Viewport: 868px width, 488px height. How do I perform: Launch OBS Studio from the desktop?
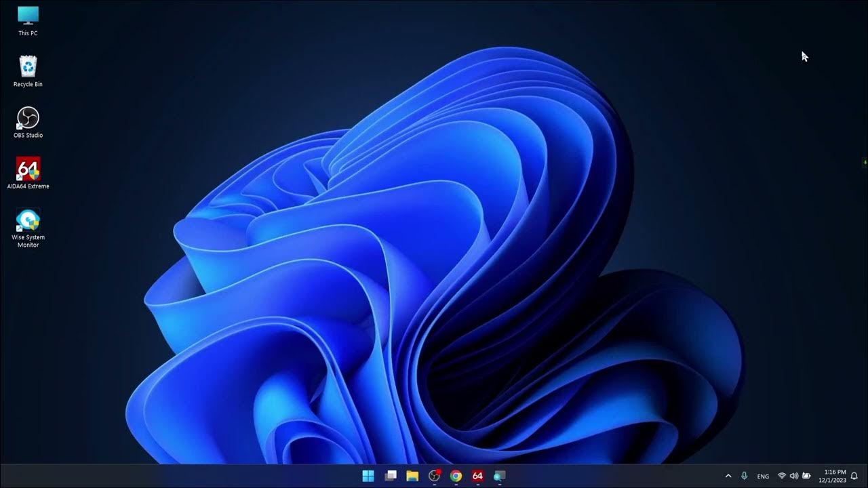click(x=27, y=122)
